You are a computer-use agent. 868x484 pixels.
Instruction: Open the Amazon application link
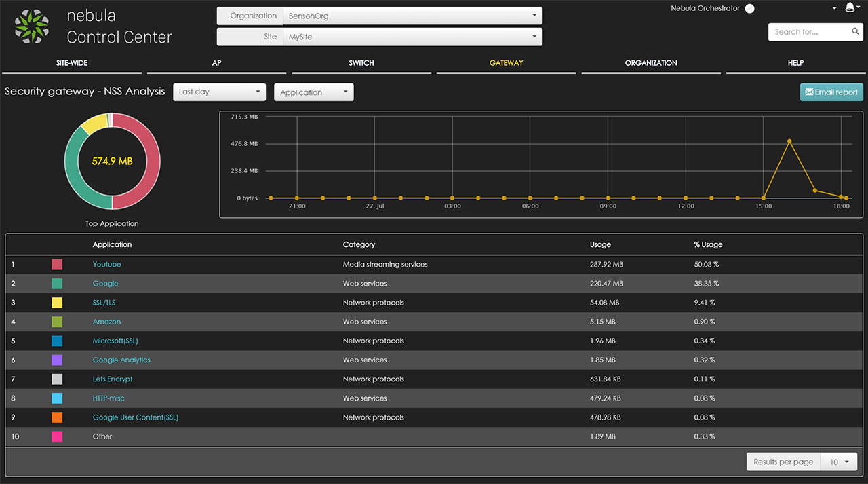(107, 322)
